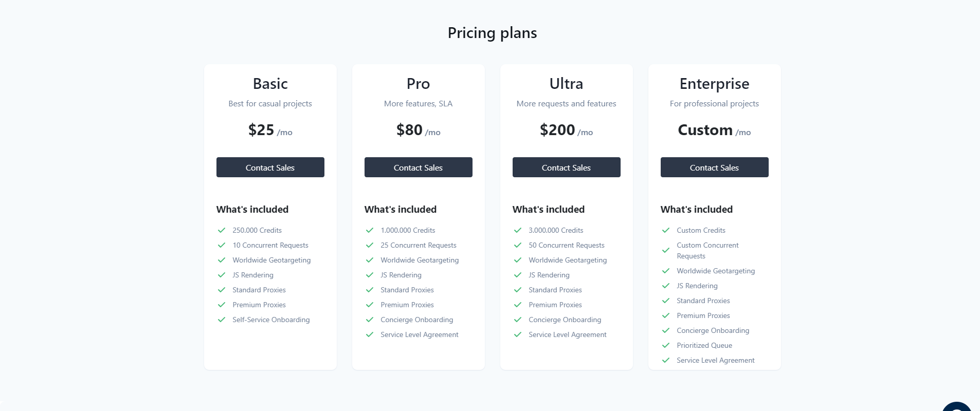Click the Enterprise plan title

[714, 84]
